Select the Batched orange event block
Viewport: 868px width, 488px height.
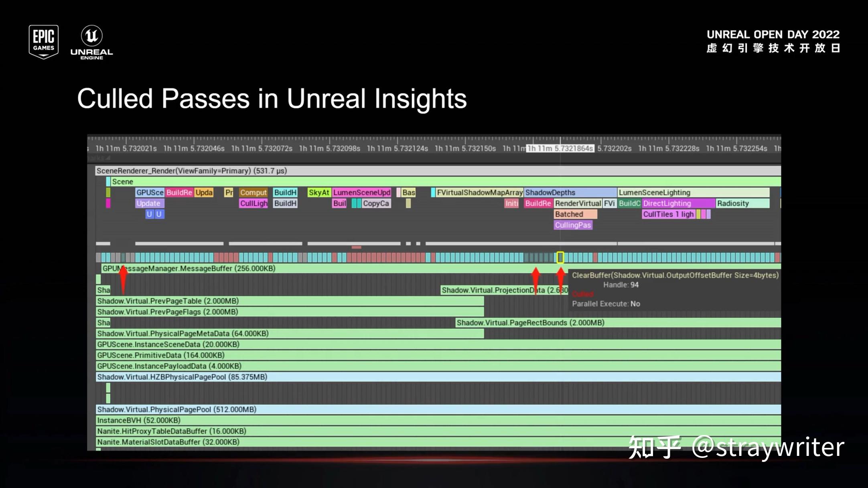[x=575, y=214]
